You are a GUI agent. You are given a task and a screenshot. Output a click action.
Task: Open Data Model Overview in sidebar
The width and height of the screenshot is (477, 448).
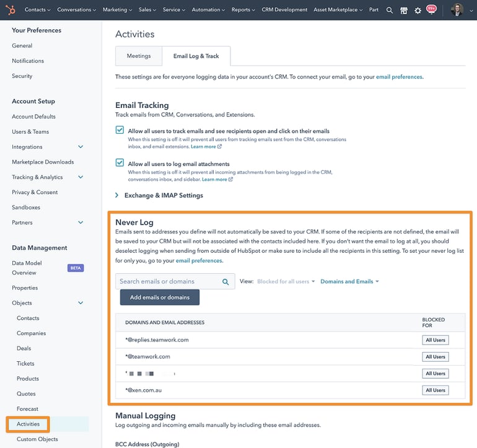click(27, 268)
